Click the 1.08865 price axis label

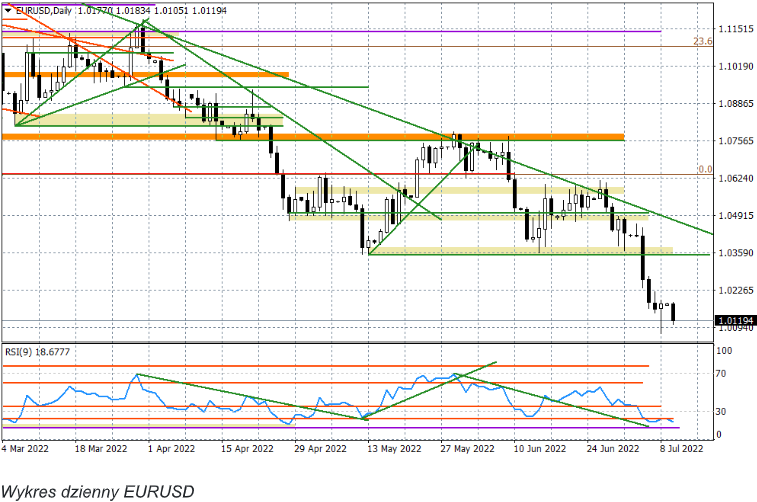(735, 104)
